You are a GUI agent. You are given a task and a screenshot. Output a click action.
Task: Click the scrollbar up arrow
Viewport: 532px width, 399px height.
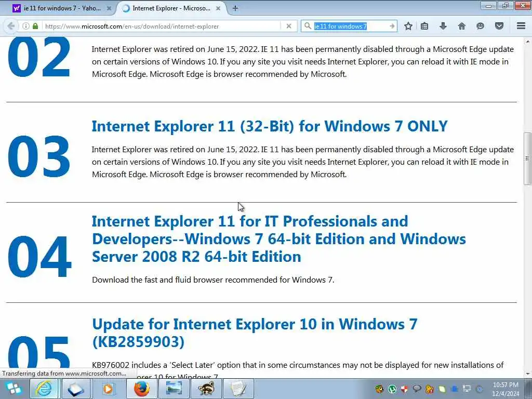[x=527, y=42]
